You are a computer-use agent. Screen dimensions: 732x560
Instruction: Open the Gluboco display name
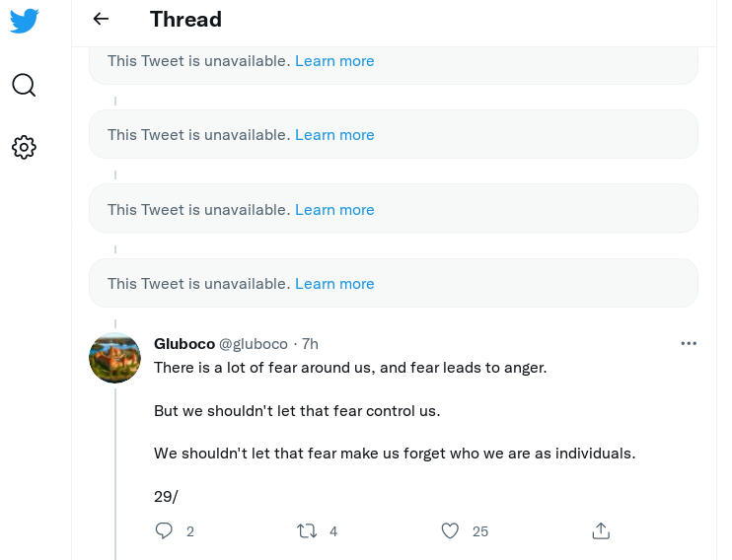(x=184, y=343)
